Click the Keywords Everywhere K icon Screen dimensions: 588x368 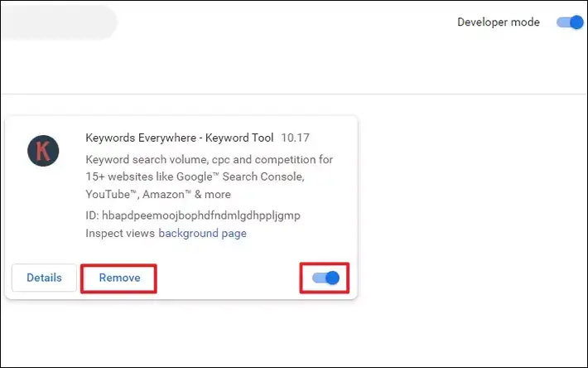pyautogui.click(x=43, y=151)
